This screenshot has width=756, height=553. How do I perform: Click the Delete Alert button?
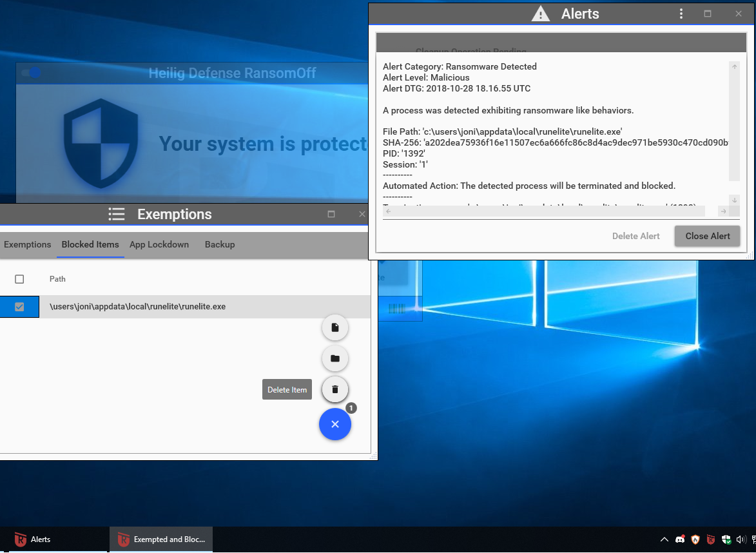[x=635, y=237]
